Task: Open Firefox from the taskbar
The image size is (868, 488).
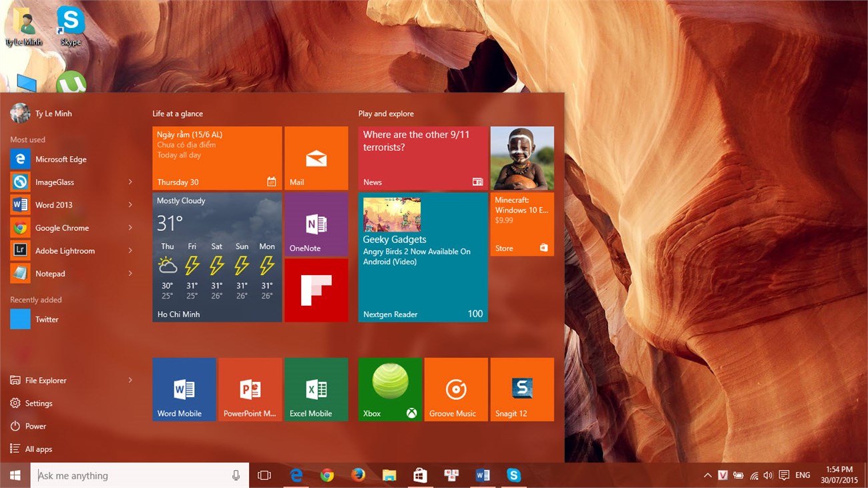Action: tap(359, 475)
